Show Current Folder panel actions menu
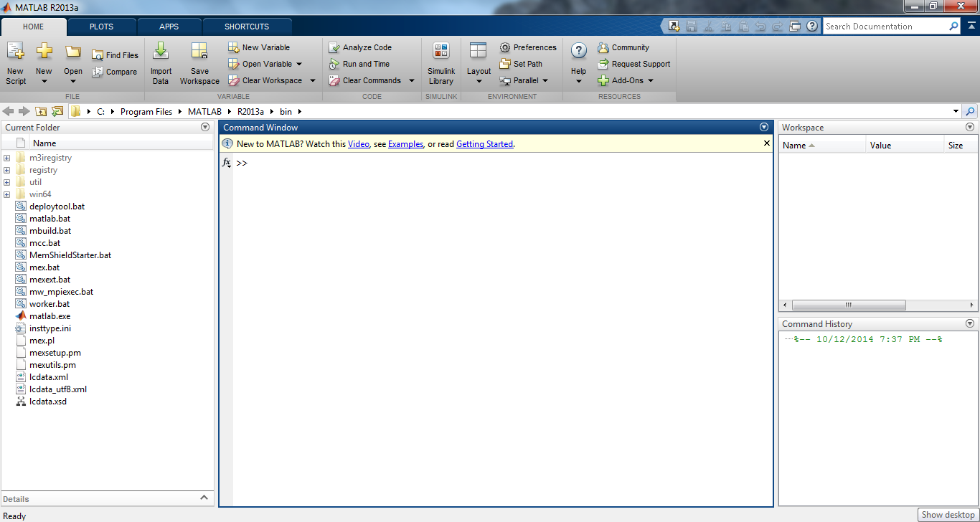This screenshot has height=522, width=980. pyautogui.click(x=205, y=127)
